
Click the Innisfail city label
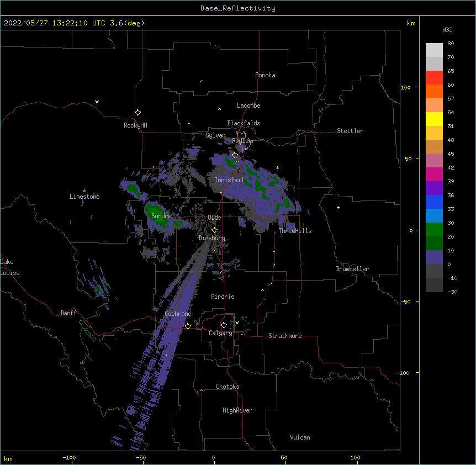point(229,180)
